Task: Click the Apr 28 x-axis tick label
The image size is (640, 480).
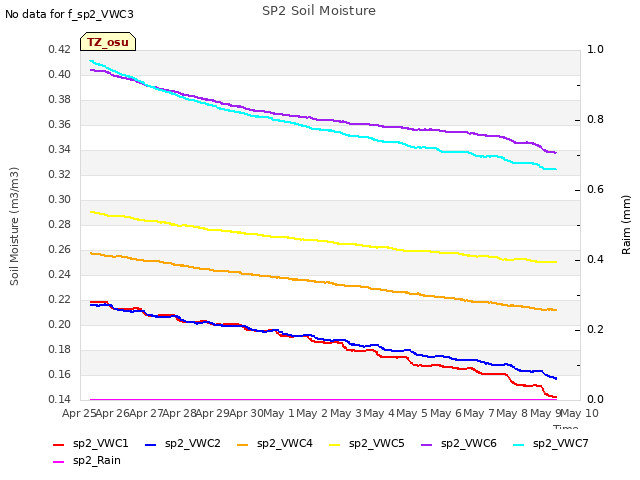Action: [180, 413]
